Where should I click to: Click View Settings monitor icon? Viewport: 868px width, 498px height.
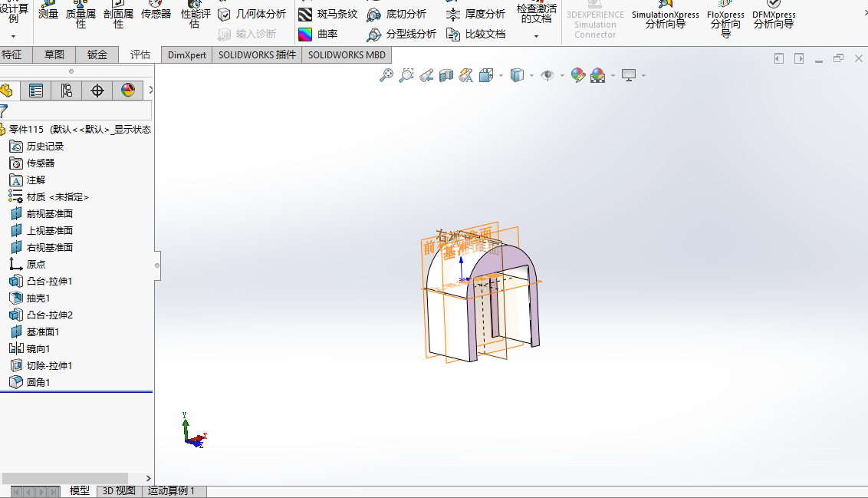(x=629, y=75)
